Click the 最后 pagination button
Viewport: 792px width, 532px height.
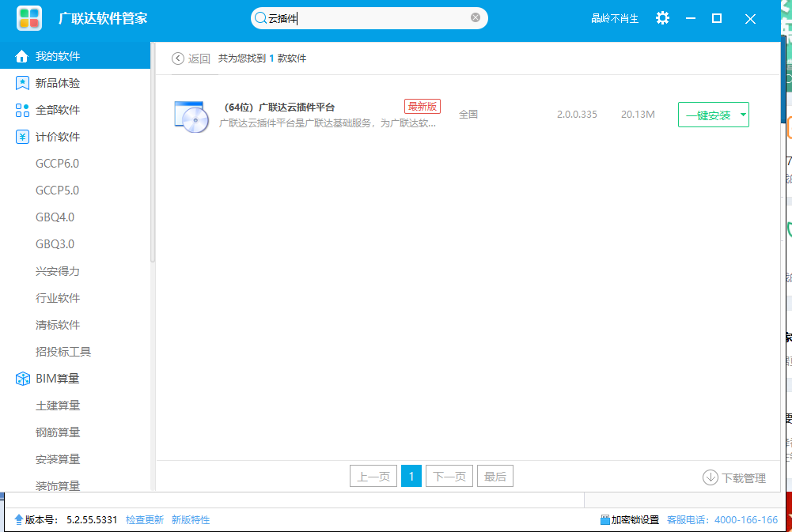click(495, 476)
